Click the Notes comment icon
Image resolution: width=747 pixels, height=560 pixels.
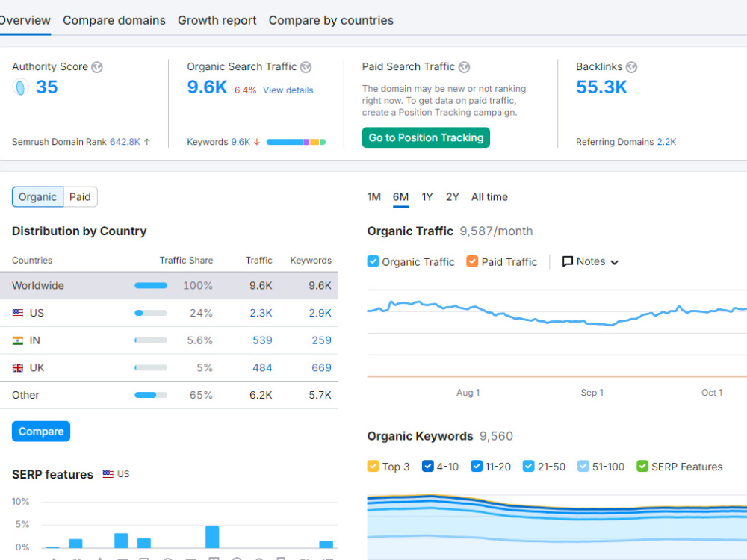pos(568,261)
